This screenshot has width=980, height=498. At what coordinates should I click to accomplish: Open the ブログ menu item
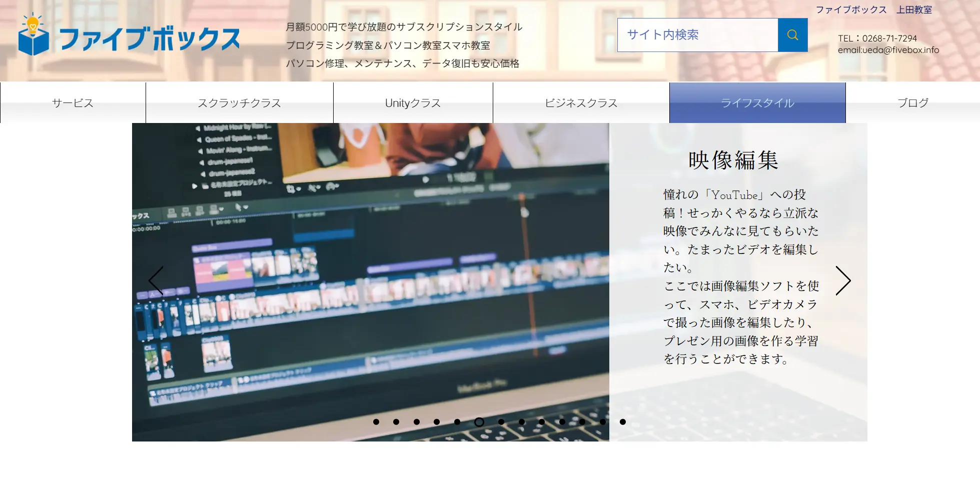coord(913,103)
